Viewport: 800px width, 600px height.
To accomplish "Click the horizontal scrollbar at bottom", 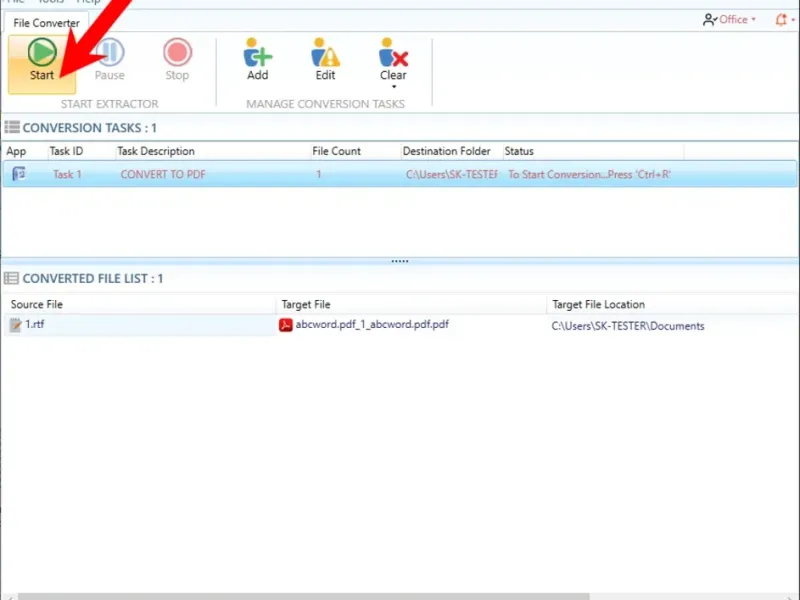I will [x=304, y=596].
